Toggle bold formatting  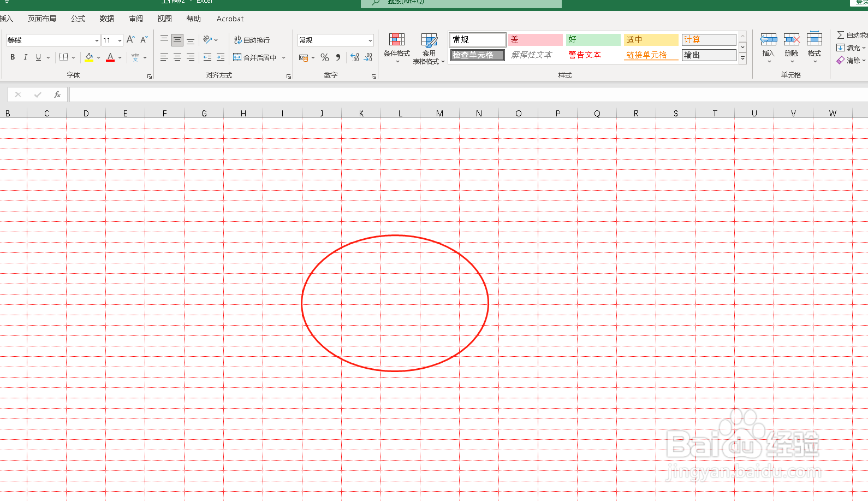[x=13, y=57]
